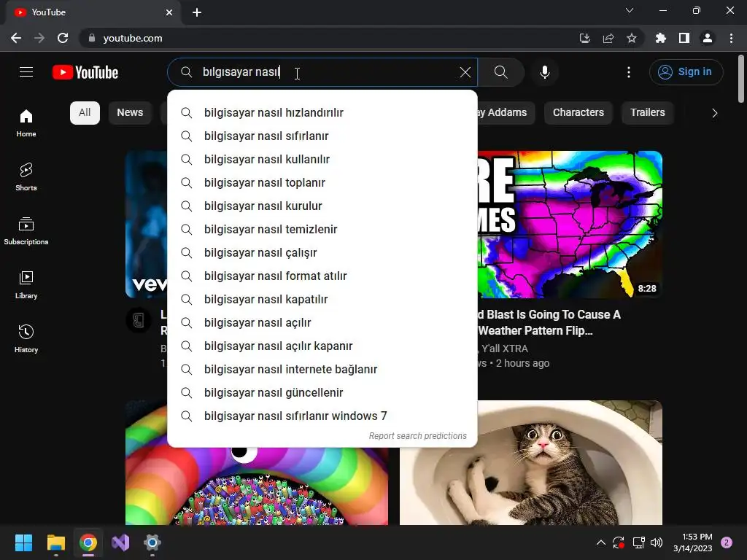Share this page using the share icon

coord(608,38)
